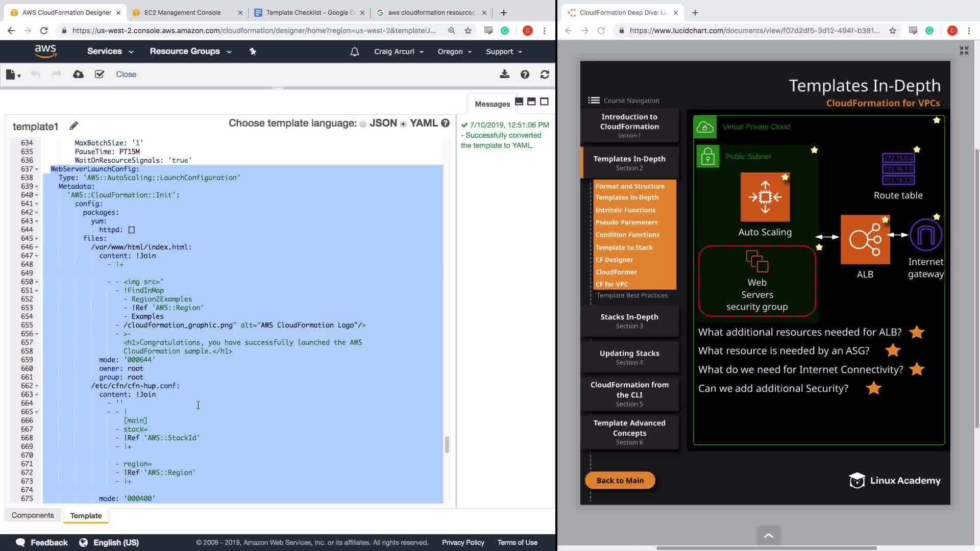Click the create stack cloud upload icon

(x=78, y=74)
